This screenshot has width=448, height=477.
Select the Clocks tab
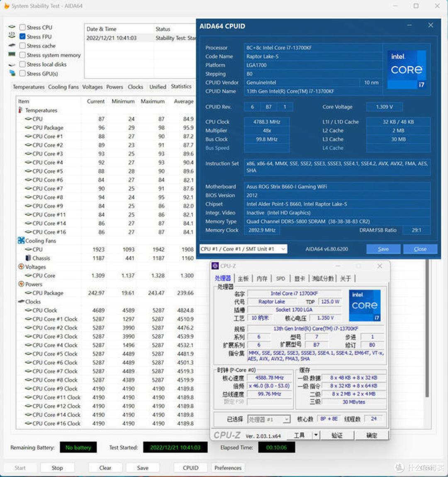pos(135,87)
